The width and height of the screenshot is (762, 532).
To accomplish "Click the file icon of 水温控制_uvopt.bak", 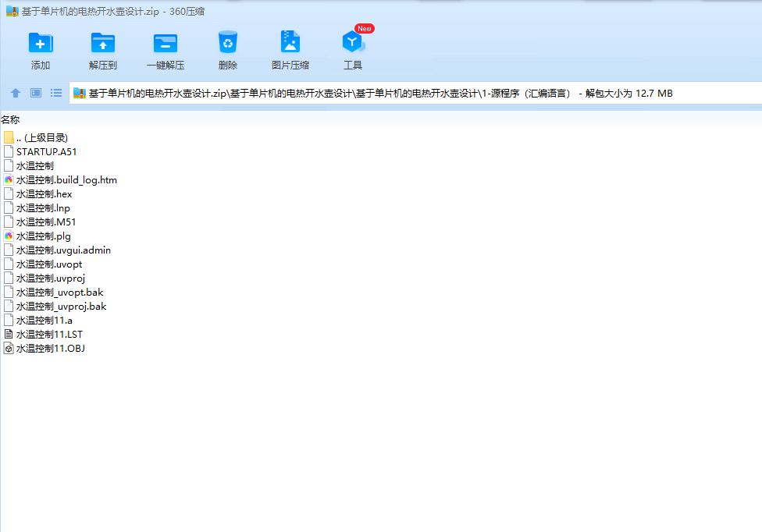I will pos(9,293).
